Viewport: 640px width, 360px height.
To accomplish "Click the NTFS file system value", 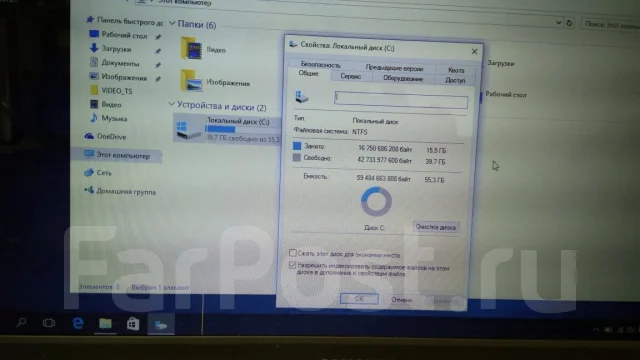I will click(360, 132).
